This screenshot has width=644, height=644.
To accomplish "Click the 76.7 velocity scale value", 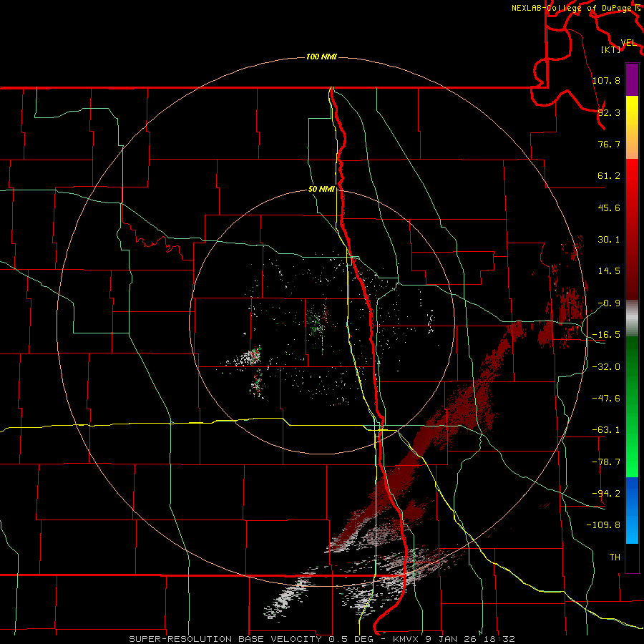I will tap(609, 144).
